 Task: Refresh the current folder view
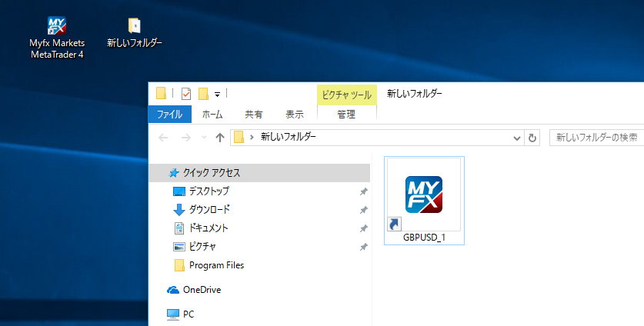coord(532,138)
